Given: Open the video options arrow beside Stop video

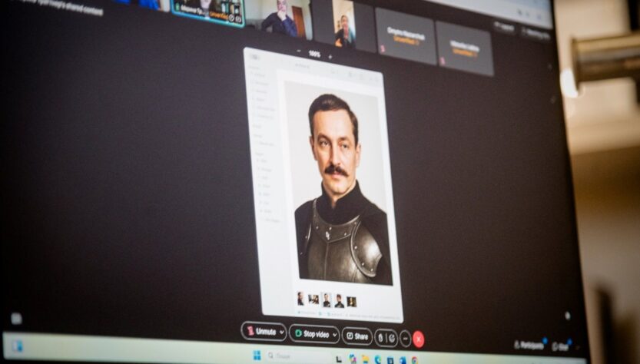Looking at the screenshot, I should coord(335,335).
